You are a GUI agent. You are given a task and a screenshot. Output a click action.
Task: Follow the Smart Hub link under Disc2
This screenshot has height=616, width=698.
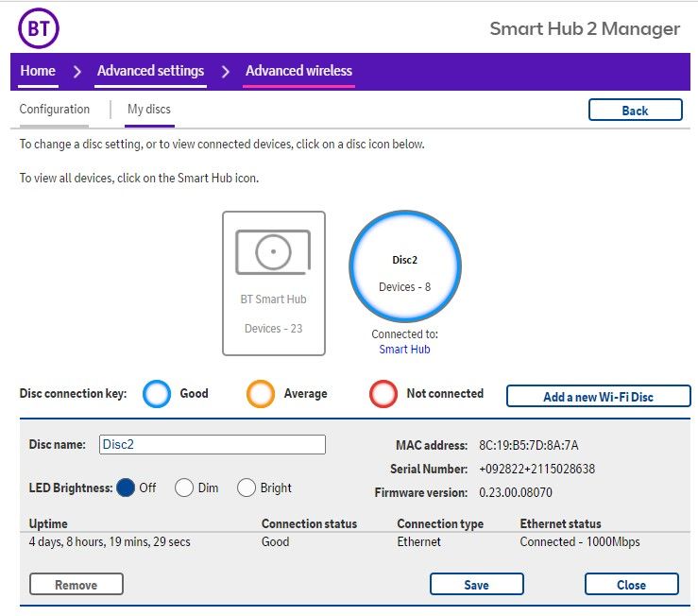pos(404,350)
